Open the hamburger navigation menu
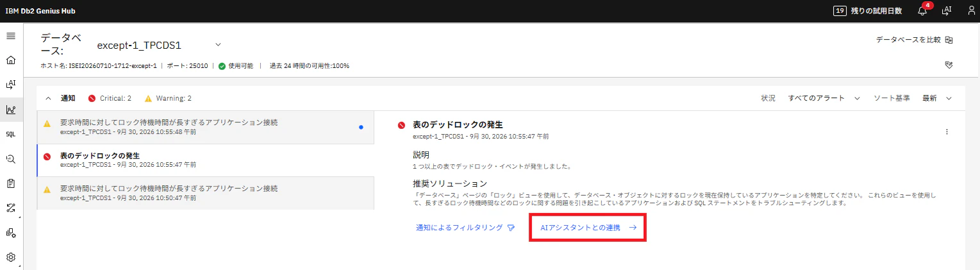Image resolution: width=980 pixels, height=270 pixels. (x=10, y=36)
